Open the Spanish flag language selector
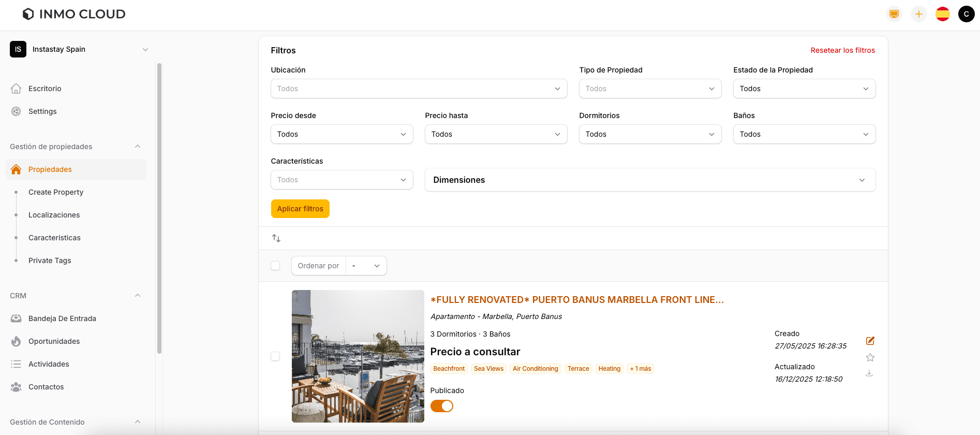The width and height of the screenshot is (980, 435). tap(942, 14)
